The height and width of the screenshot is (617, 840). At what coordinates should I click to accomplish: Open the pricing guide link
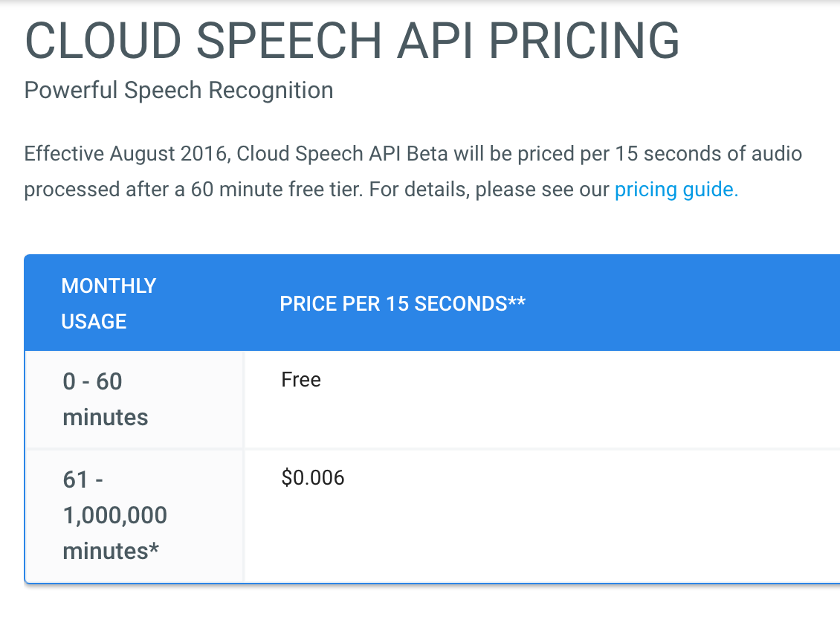click(676, 190)
